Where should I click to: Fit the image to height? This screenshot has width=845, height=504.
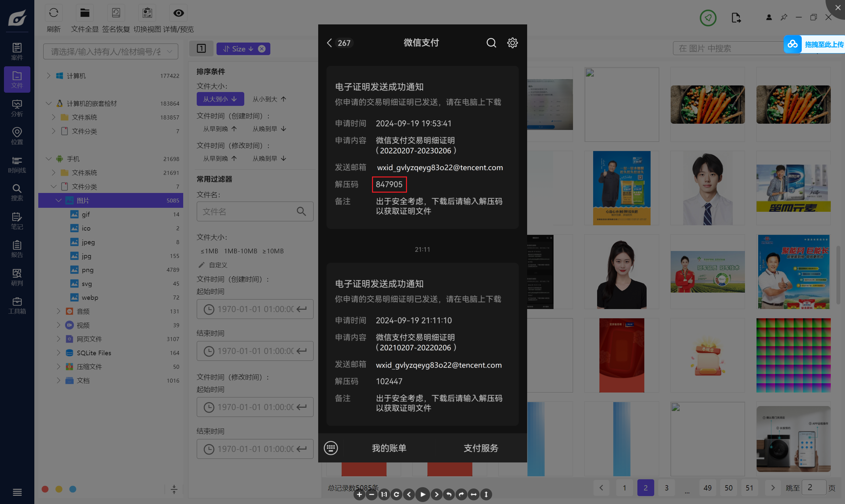[486, 494]
